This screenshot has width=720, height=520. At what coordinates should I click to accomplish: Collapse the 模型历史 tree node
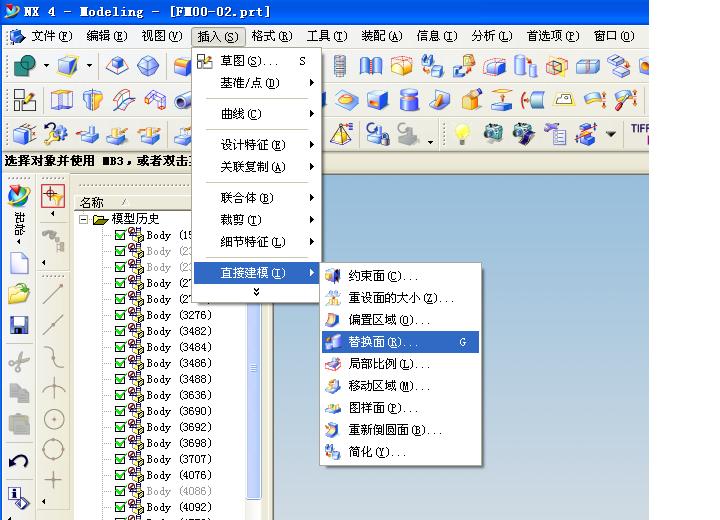click(84, 220)
